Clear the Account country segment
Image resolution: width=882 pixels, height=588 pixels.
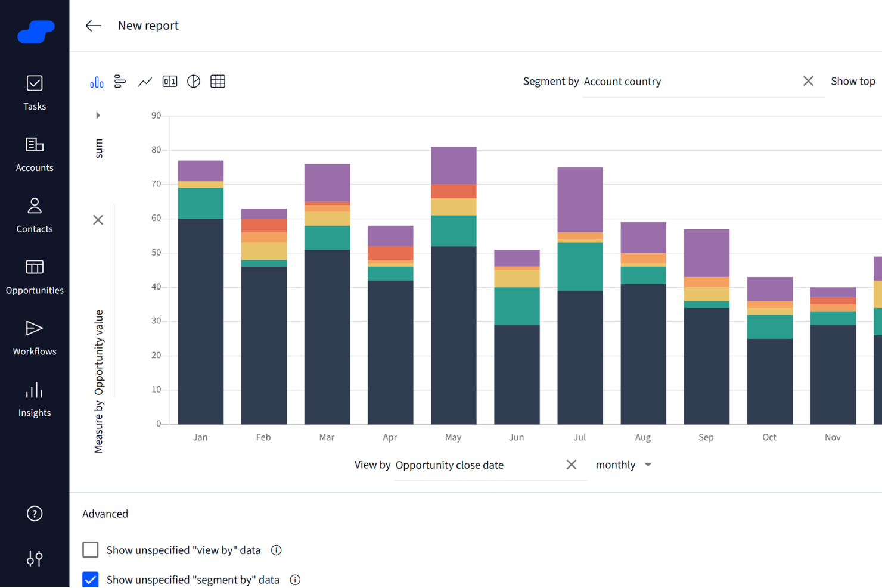[808, 80]
